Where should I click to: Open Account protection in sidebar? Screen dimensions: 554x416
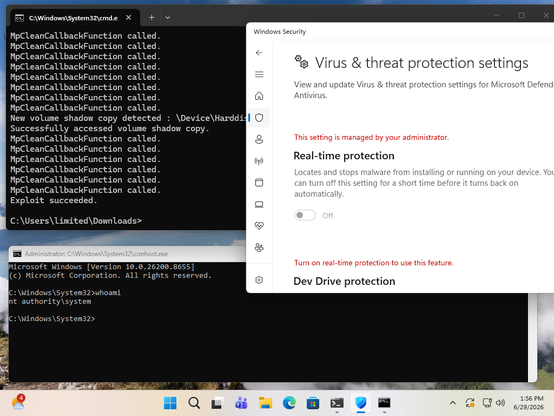(x=259, y=139)
